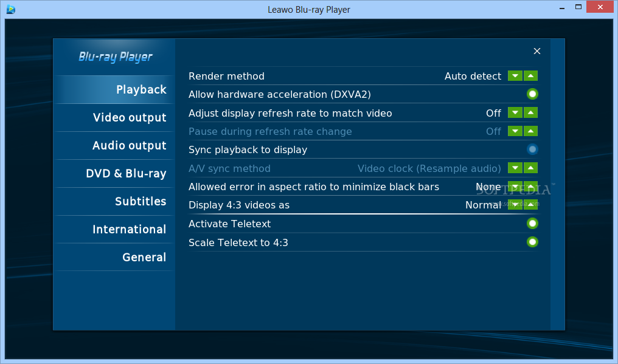Click the Blu-ray Player logo
The width and height of the screenshot is (618, 364).
(115, 57)
